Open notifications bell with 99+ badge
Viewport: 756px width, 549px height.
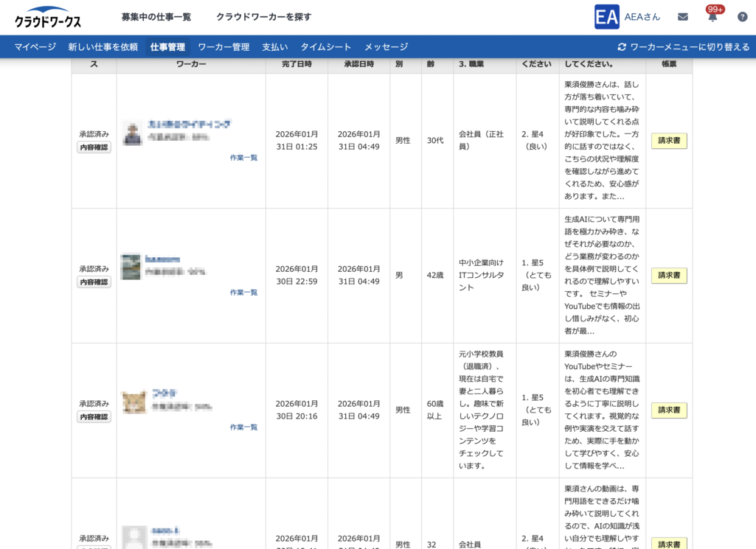(x=712, y=17)
